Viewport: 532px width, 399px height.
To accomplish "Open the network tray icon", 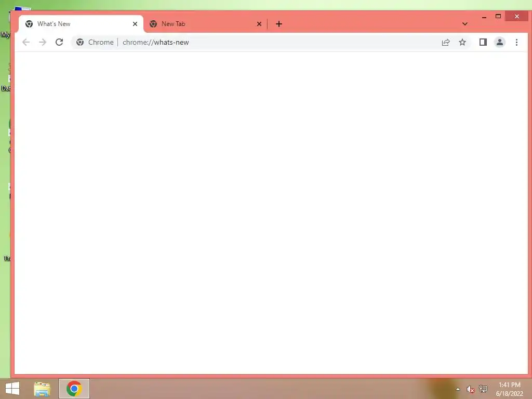I will click(483, 389).
